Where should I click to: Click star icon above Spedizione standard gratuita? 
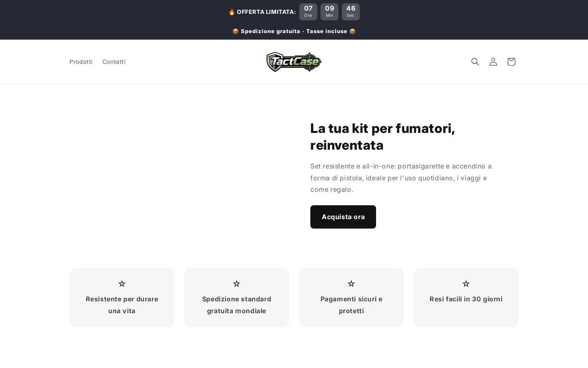(236, 283)
